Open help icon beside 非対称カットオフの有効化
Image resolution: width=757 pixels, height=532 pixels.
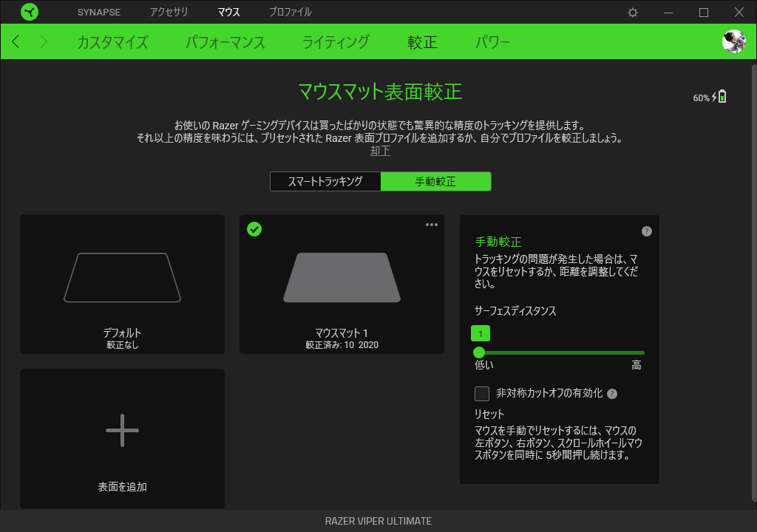click(x=611, y=394)
